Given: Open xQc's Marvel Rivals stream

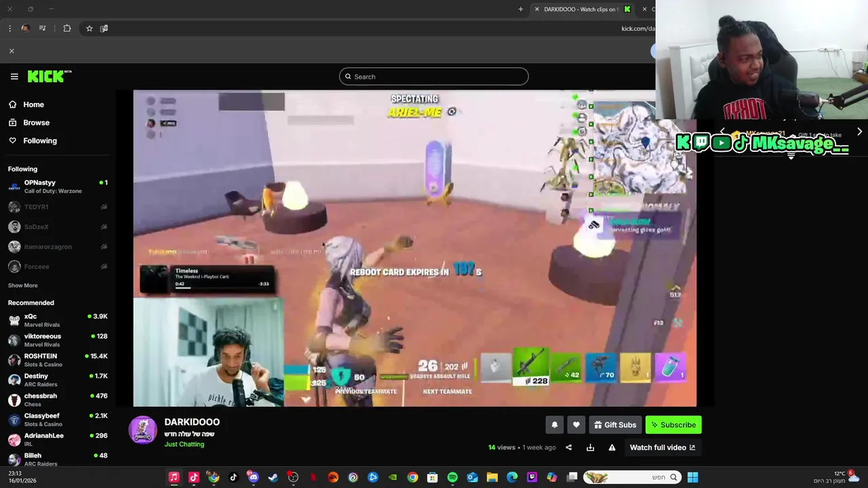Looking at the screenshot, I should pos(58,320).
